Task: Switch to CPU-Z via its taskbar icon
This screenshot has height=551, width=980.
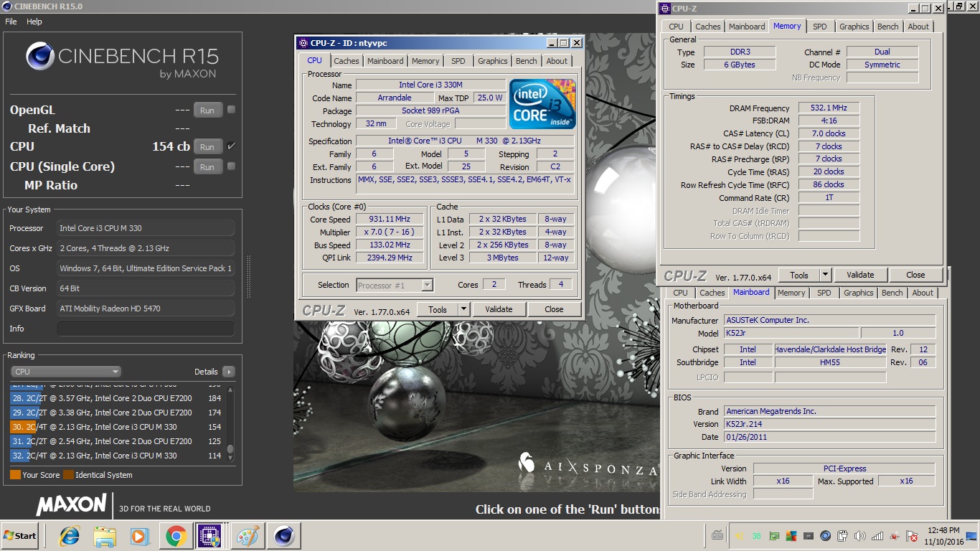Action: coord(210,536)
